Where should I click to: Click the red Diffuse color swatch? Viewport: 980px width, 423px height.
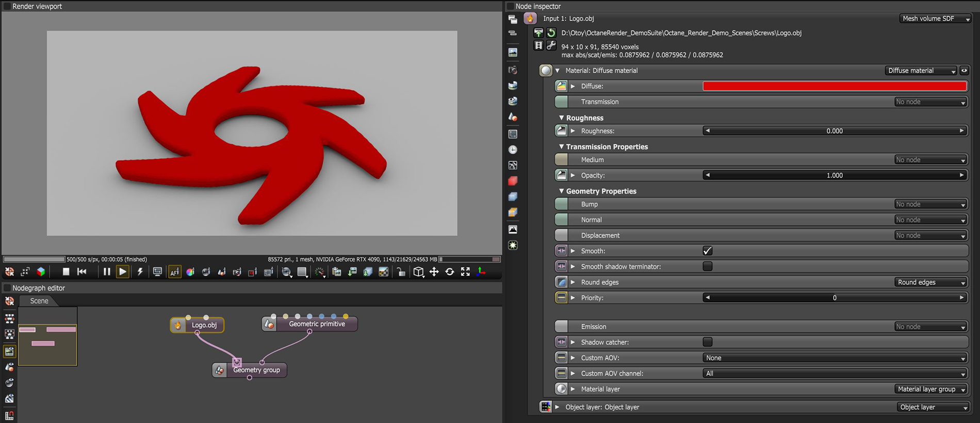835,86
